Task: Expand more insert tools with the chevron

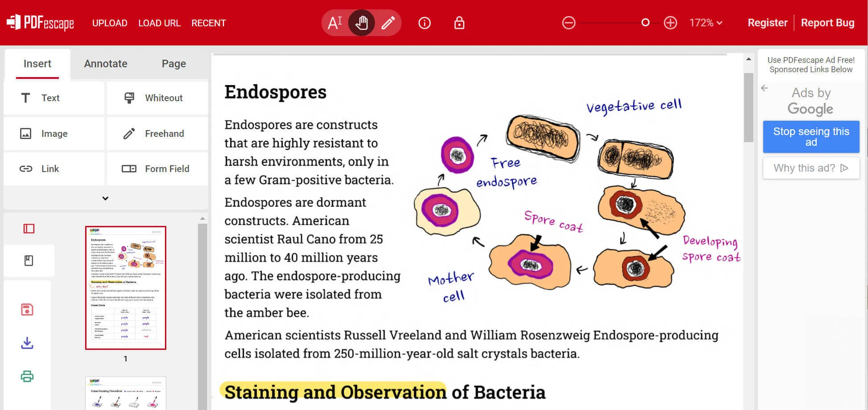Action: [105, 198]
